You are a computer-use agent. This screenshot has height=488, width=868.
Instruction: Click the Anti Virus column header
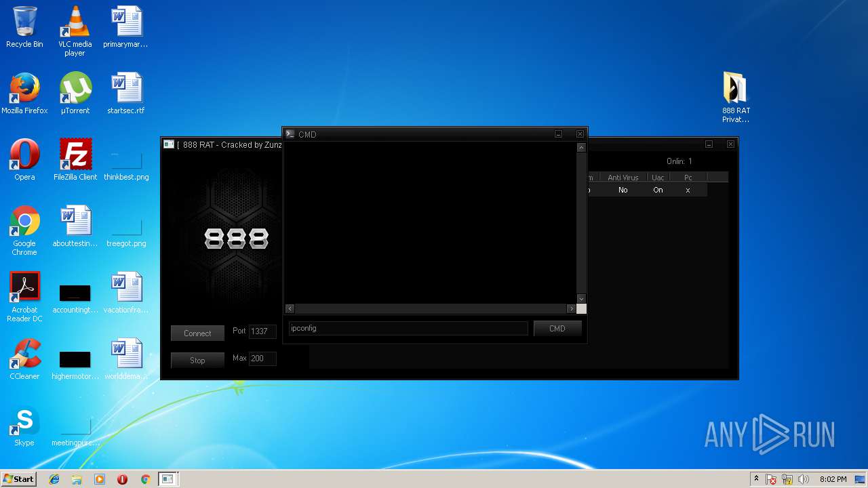623,178
